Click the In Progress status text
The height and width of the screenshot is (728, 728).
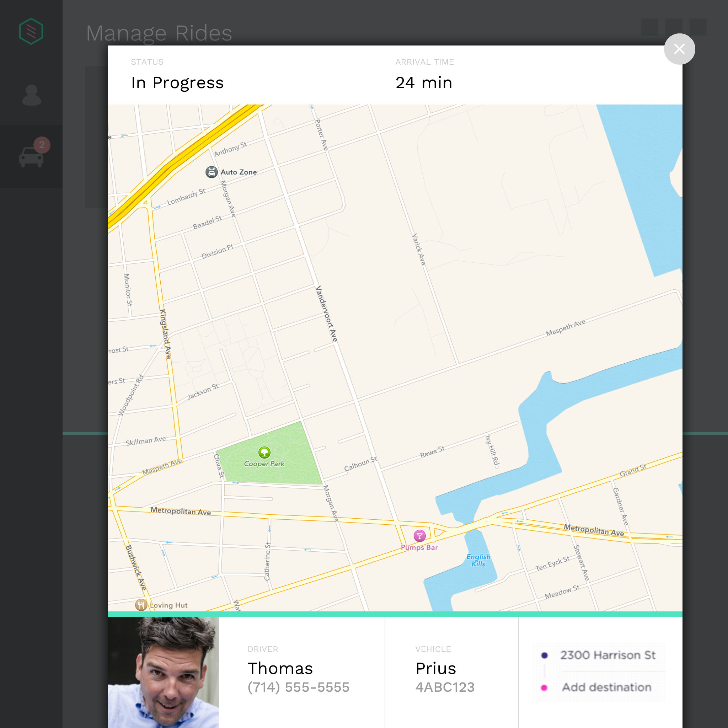(x=177, y=83)
